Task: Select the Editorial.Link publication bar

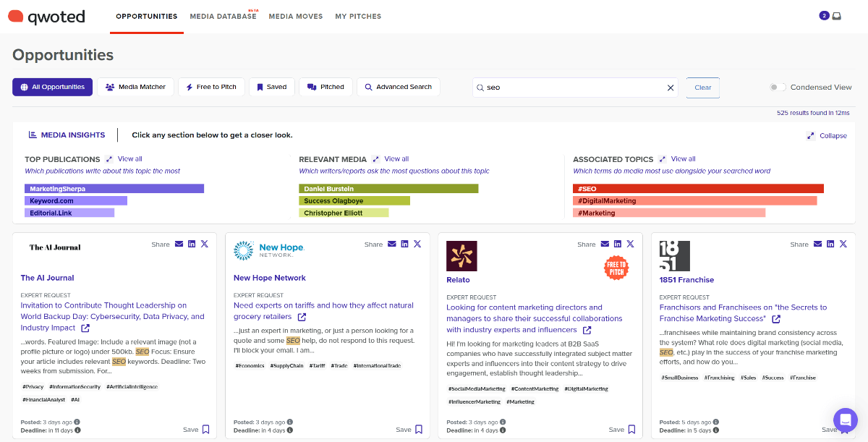Action: tap(69, 213)
